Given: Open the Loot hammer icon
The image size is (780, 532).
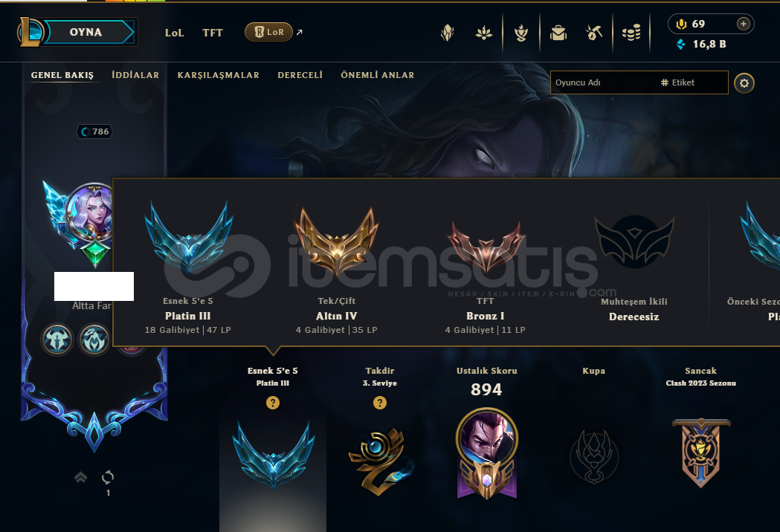Looking at the screenshot, I should [x=594, y=33].
